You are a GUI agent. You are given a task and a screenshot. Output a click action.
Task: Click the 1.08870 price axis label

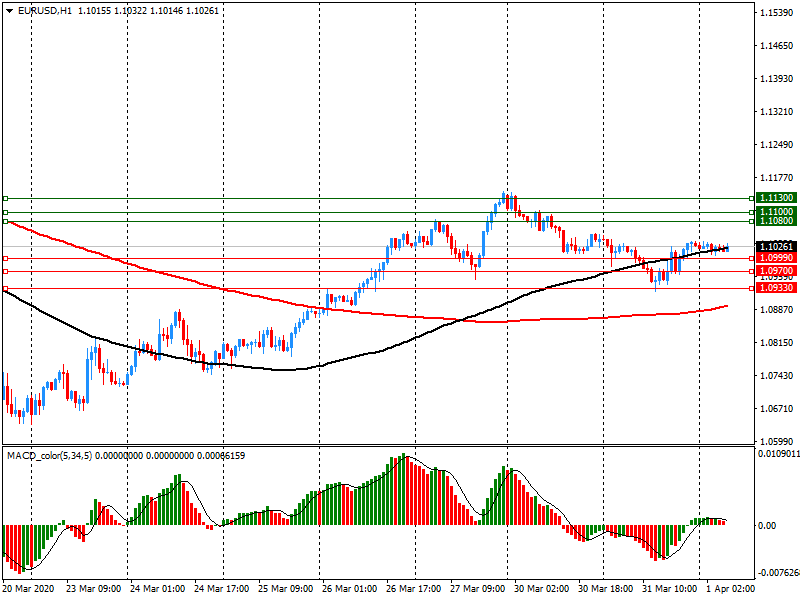coord(776,310)
